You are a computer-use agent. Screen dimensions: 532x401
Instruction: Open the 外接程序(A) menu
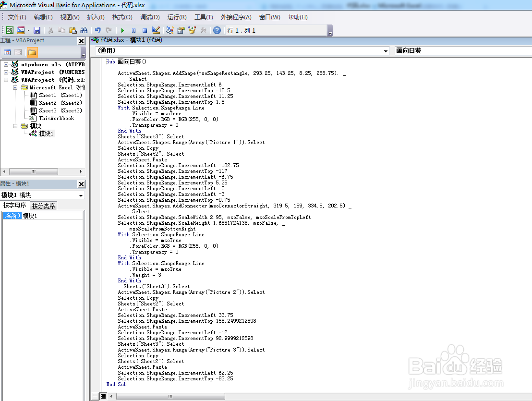tap(236, 17)
